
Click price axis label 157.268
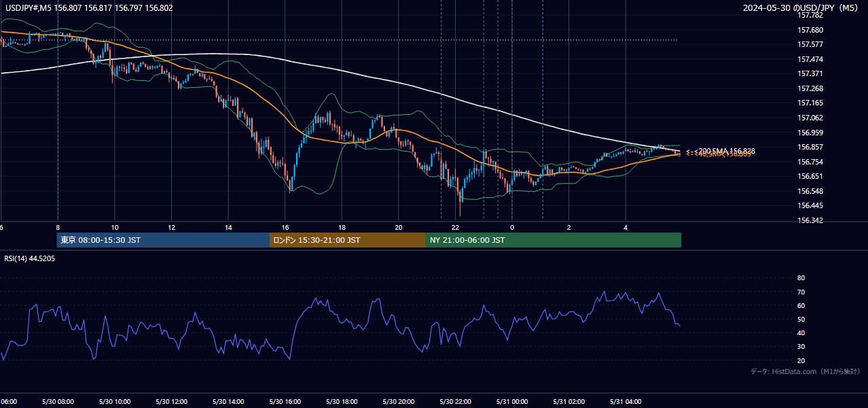[810, 88]
